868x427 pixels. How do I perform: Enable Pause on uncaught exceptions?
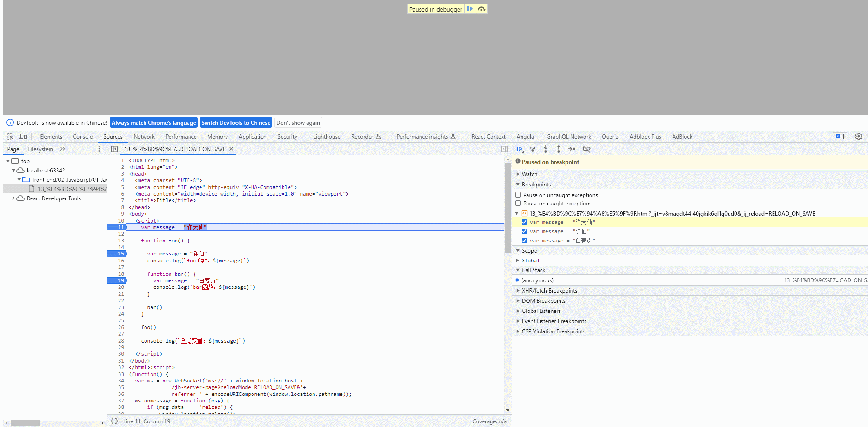point(518,195)
